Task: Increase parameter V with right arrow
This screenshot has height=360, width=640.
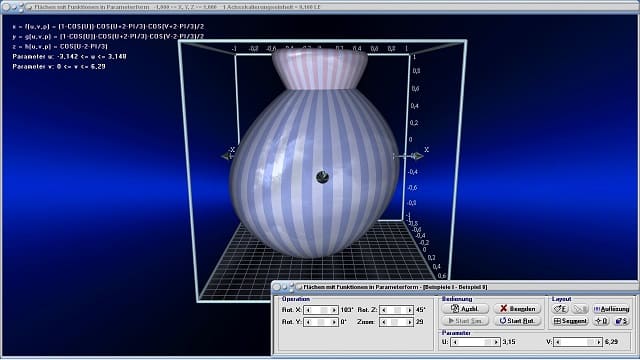Action: point(598,342)
